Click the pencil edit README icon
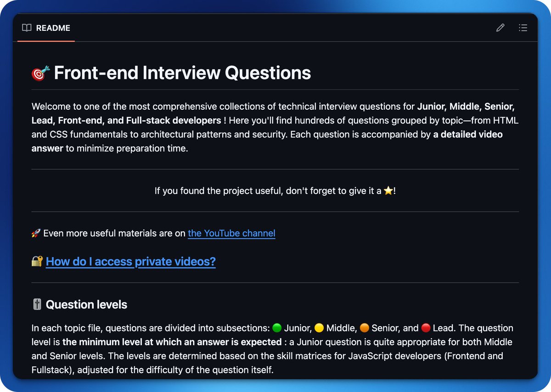Screen dimensions: 551x392 (x=500, y=28)
